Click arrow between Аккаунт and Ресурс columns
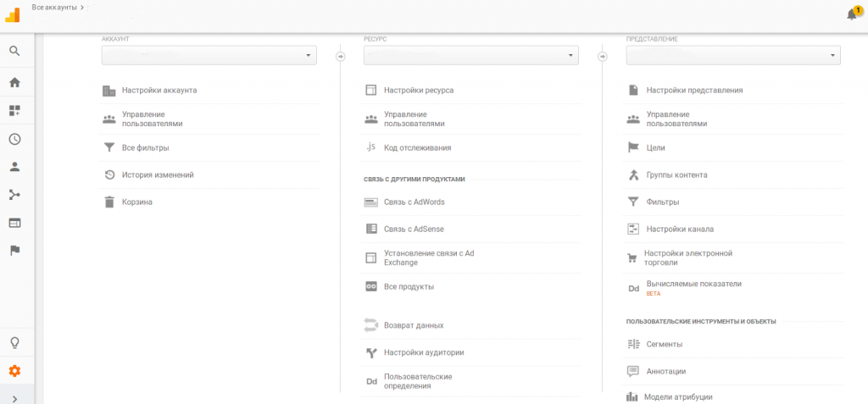This screenshot has height=404, width=868. (341, 56)
